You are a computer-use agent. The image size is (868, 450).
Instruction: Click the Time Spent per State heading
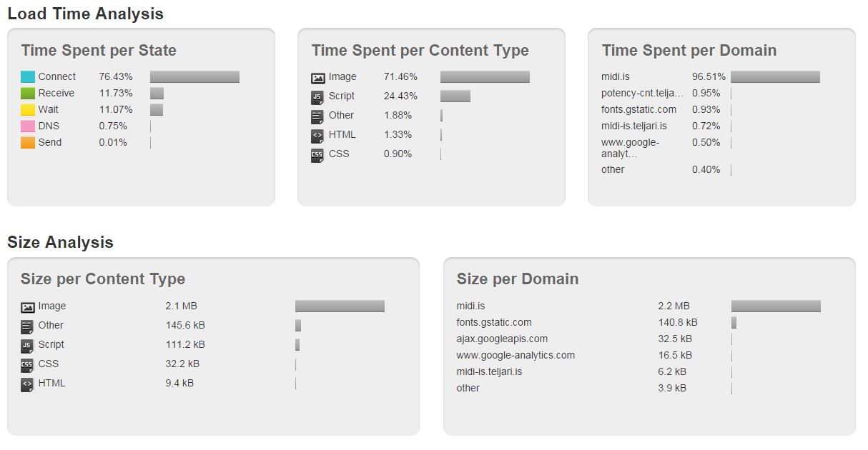pyautogui.click(x=99, y=51)
